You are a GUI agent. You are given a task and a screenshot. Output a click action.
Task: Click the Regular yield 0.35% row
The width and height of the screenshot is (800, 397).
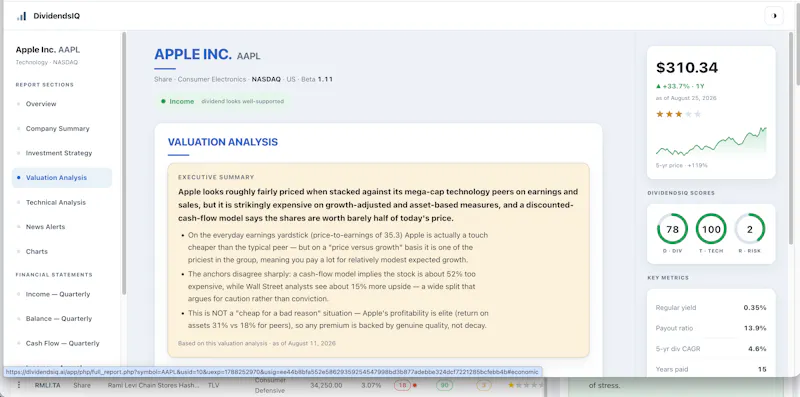(x=711, y=308)
